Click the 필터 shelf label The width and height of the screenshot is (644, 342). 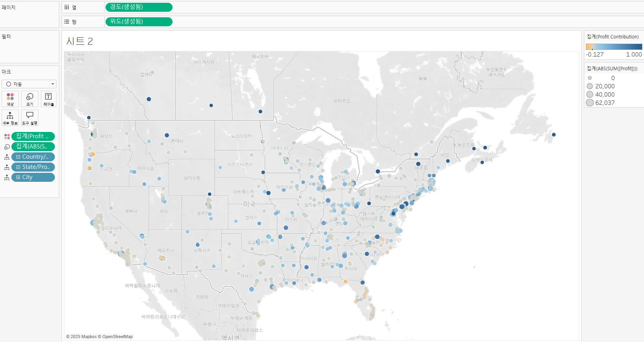coord(6,37)
